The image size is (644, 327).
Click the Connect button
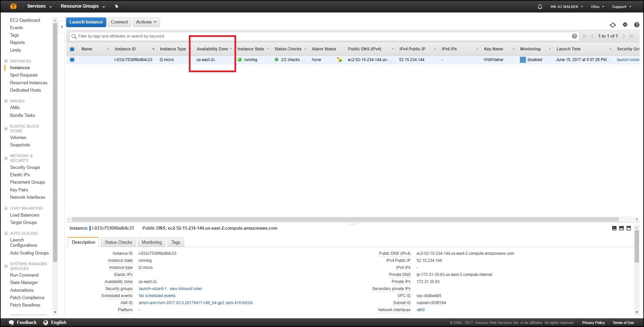click(x=119, y=22)
